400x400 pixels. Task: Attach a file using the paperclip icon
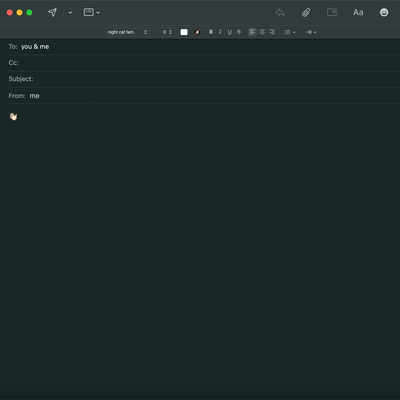(306, 13)
